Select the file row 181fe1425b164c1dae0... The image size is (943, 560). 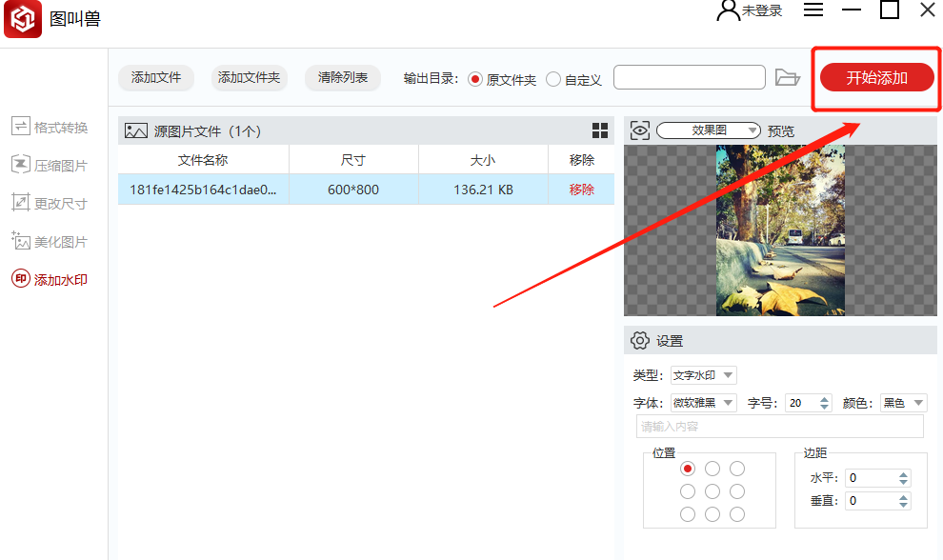[366, 190]
